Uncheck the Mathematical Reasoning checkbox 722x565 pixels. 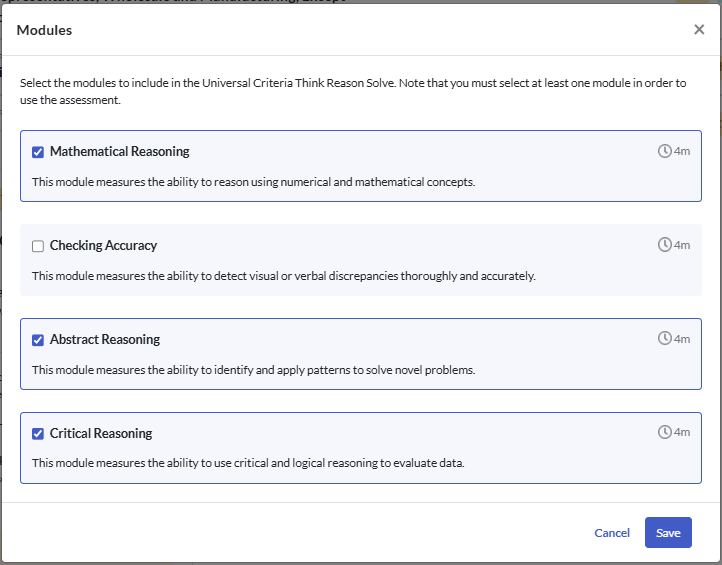(38, 152)
